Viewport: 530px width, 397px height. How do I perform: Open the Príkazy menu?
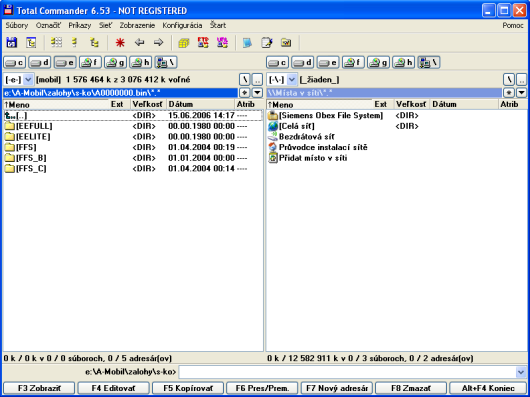(x=80, y=25)
